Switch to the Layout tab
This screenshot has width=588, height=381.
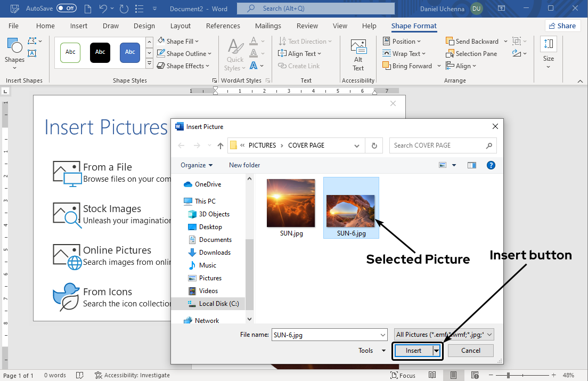tap(180, 26)
